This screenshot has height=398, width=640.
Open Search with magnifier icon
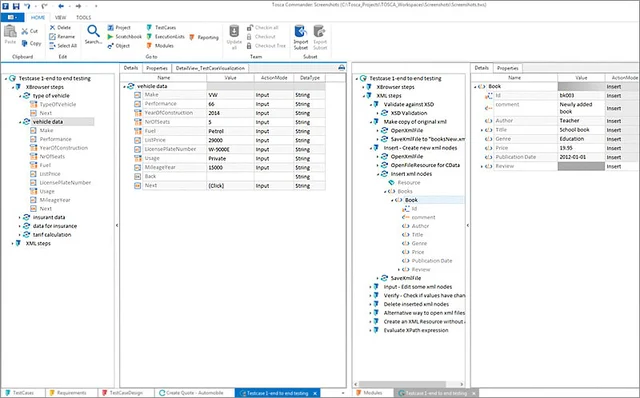point(93,31)
